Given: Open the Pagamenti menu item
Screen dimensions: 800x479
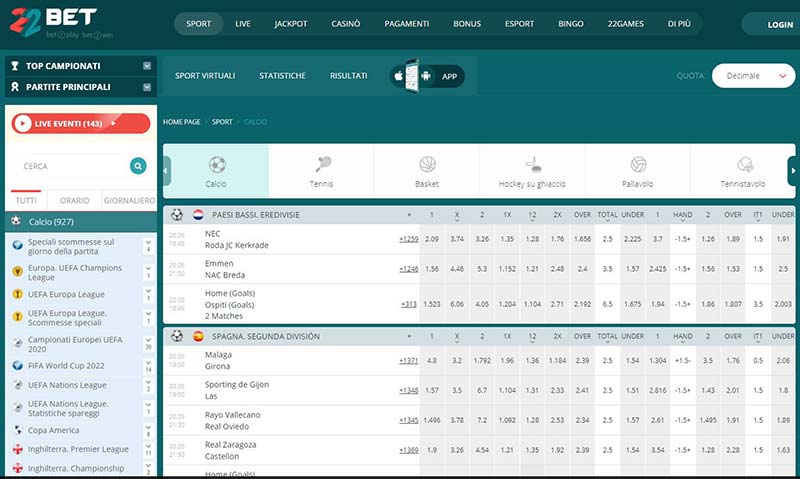Looking at the screenshot, I should [x=407, y=23].
